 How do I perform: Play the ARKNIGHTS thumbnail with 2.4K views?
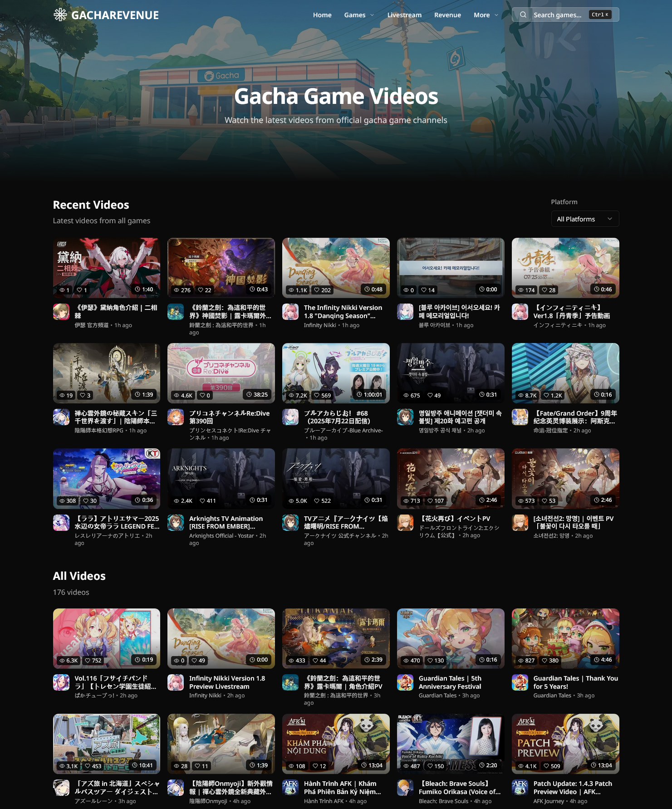(x=221, y=478)
